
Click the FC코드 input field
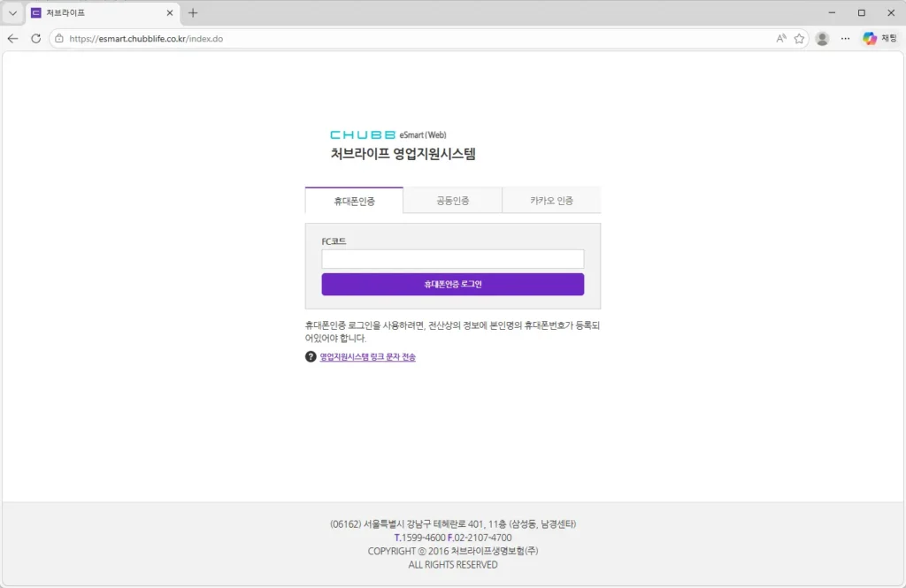(x=452, y=259)
